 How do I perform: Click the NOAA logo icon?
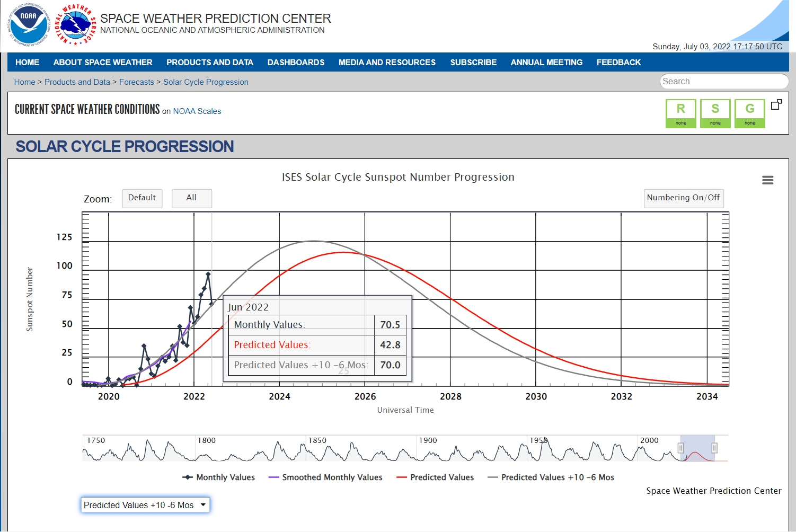click(28, 24)
